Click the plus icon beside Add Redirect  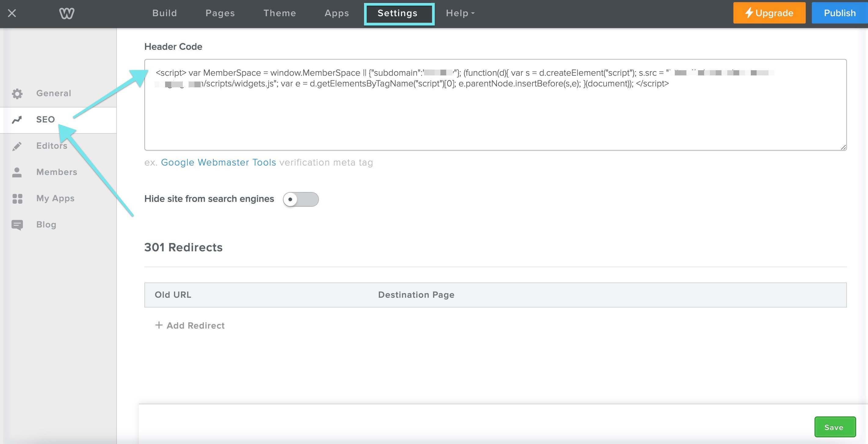click(x=159, y=325)
